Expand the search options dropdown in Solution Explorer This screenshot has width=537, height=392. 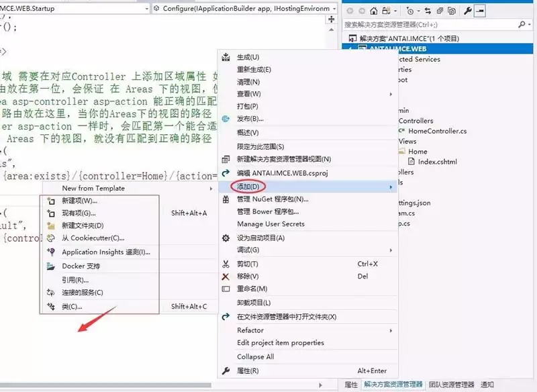530,24
